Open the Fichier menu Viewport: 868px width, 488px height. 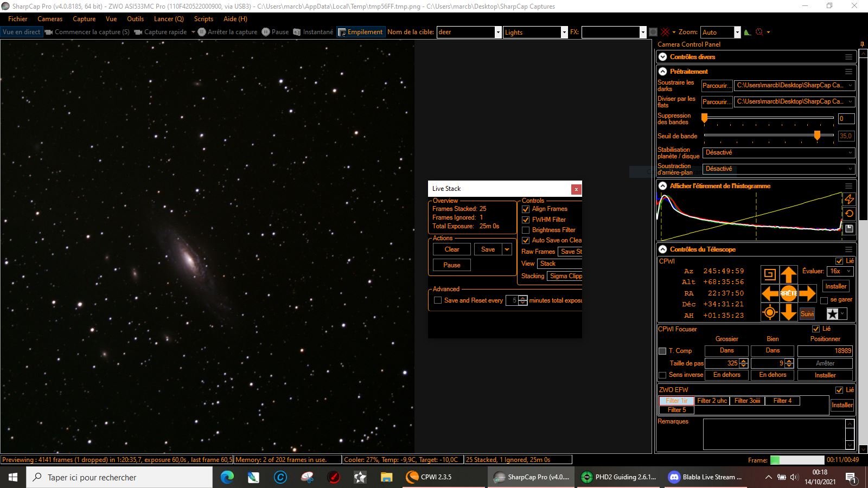click(x=17, y=18)
